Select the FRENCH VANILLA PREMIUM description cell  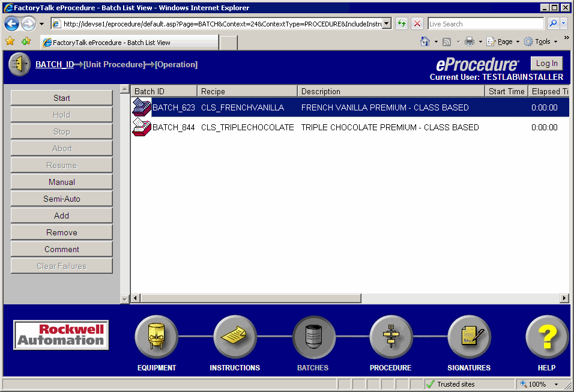(x=385, y=107)
